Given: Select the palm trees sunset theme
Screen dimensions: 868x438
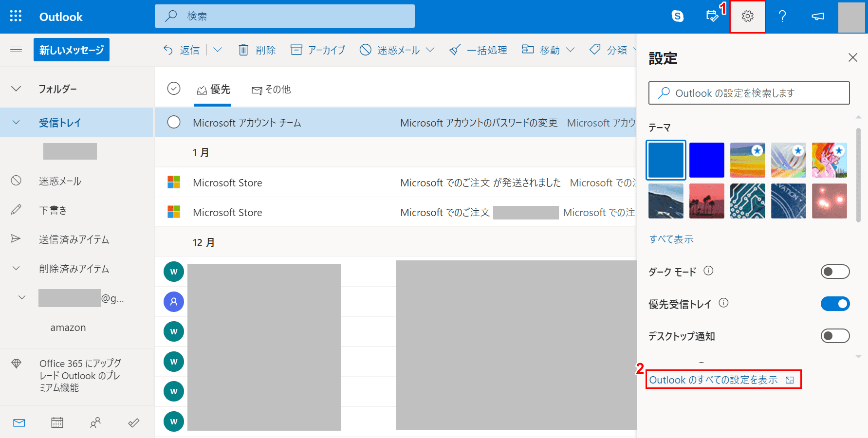Looking at the screenshot, I should 707,201.
